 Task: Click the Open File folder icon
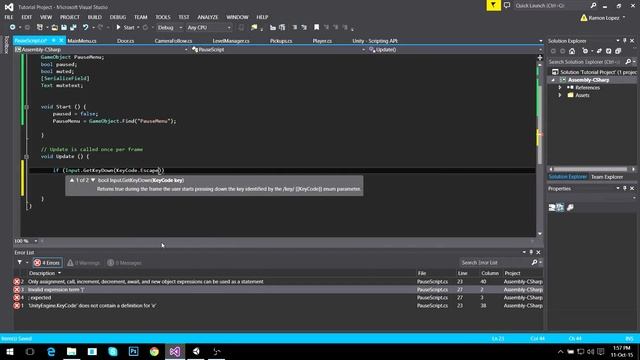54,27
